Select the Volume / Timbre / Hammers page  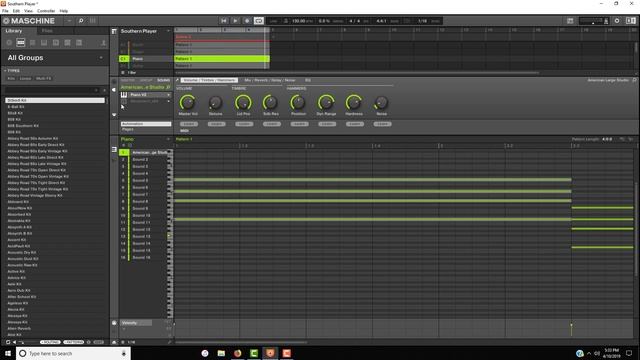pos(209,80)
